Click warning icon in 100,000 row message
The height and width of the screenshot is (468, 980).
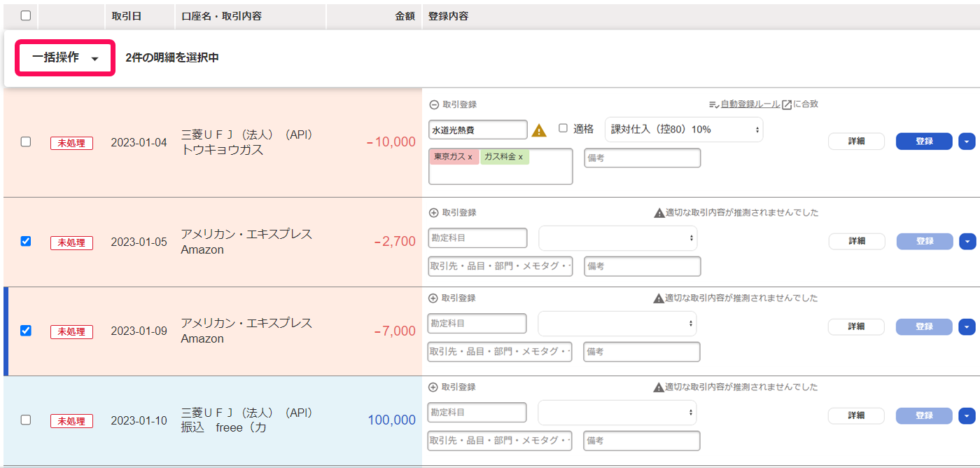pos(659,387)
